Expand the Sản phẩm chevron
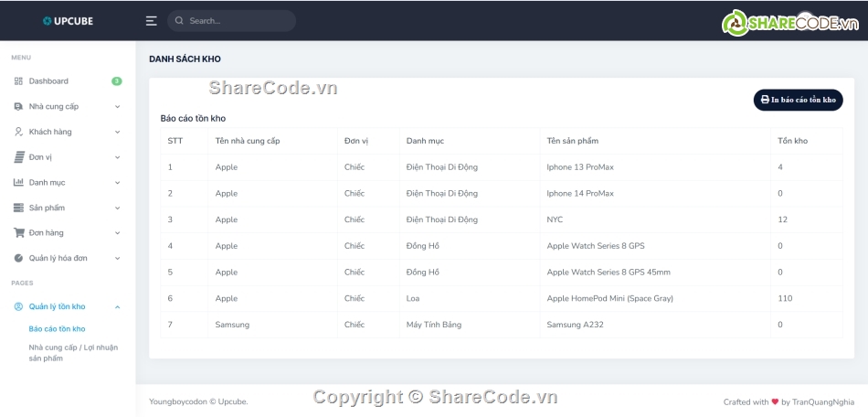Image resolution: width=868 pixels, height=417 pixels. pyautogui.click(x=117, y=208)
